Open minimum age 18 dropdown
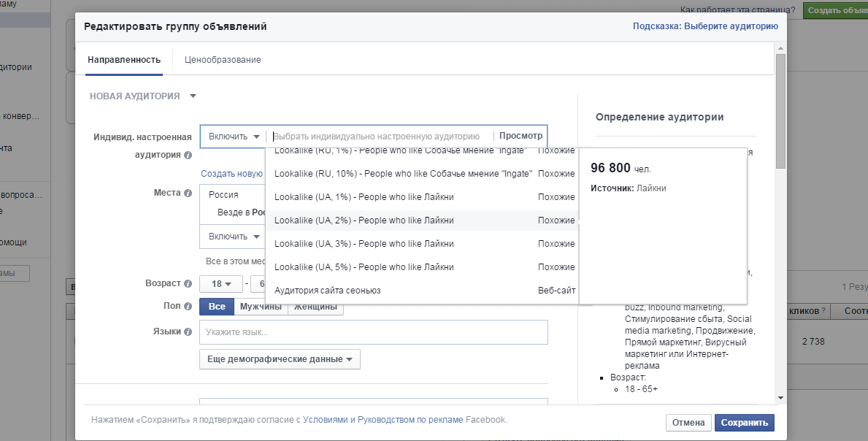The height and width of the screenshot is (441, 868). point(221,284)
